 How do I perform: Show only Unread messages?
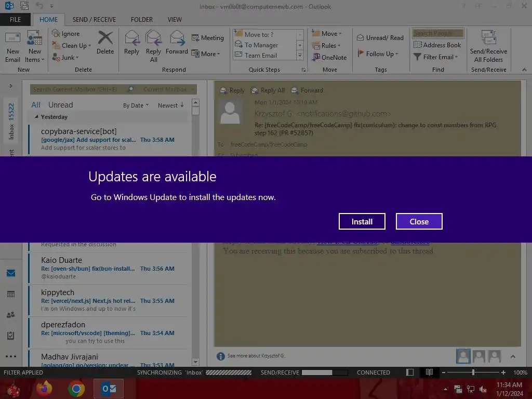click(60, 105)
